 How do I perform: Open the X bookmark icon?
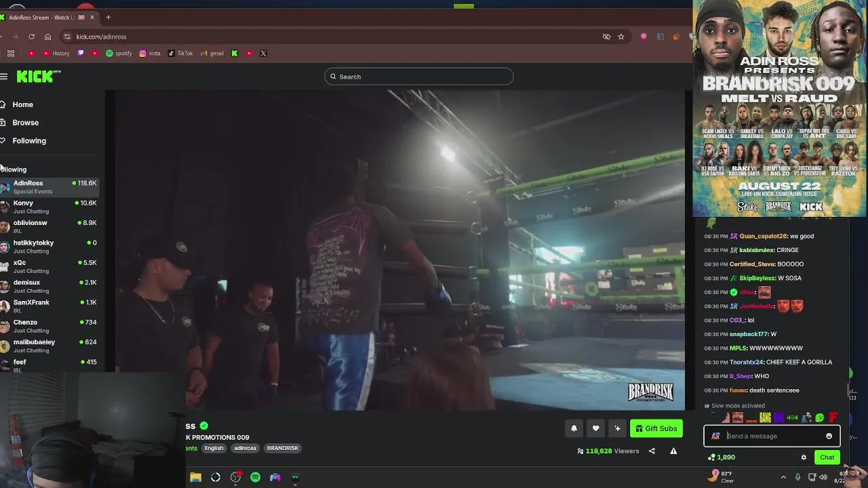coord(263,54)
